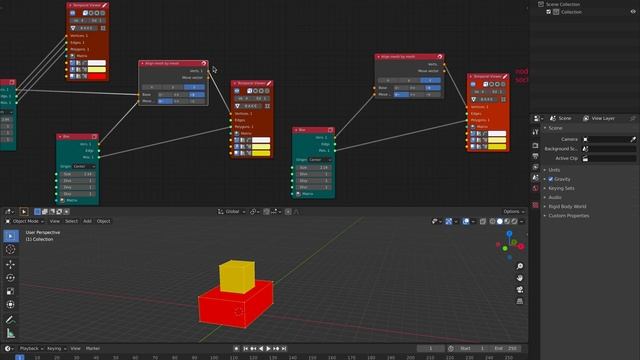
Task: Click Z axis button on left Align mesh node
Action: pyautogui.click(x=194, y=87)
